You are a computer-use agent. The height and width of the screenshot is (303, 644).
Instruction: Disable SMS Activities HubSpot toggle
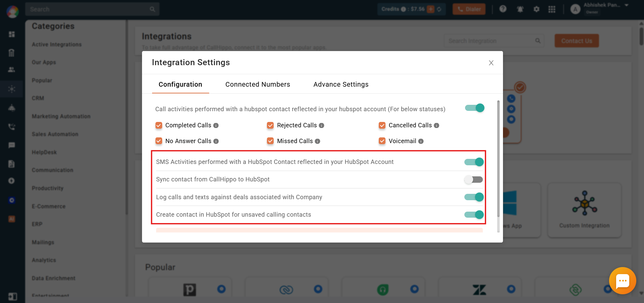pos(474,162)
